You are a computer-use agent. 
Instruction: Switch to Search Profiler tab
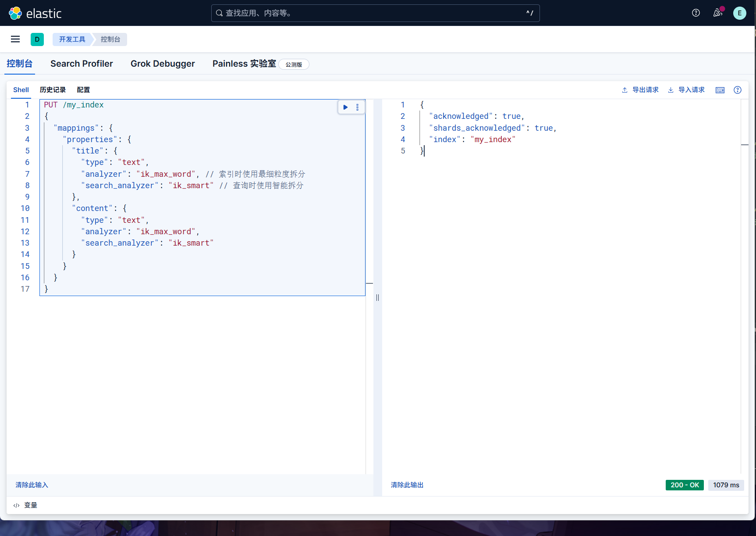82,64
